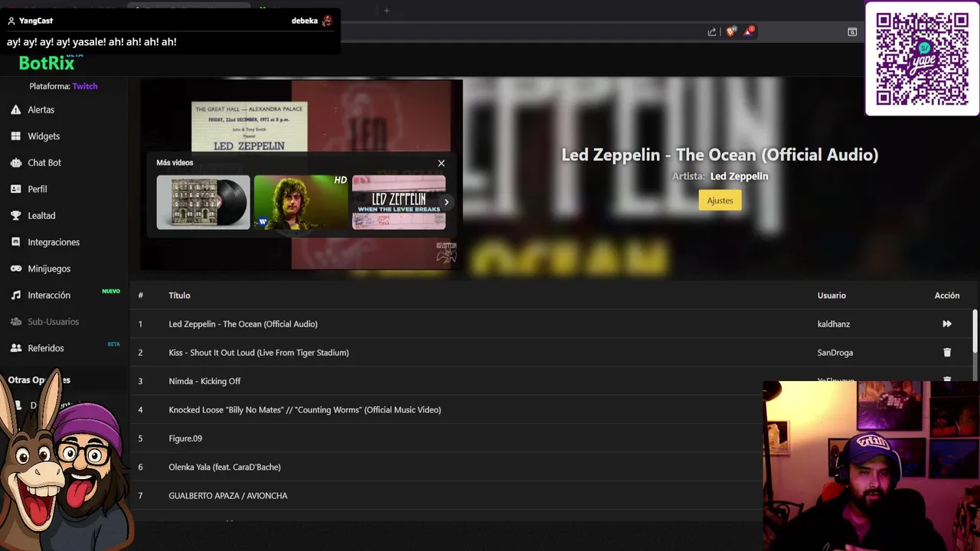This screenshot has width=980, height=551.
Task: Open Alertas in the BotRix sidebar
Action: (x=41, y=109)
